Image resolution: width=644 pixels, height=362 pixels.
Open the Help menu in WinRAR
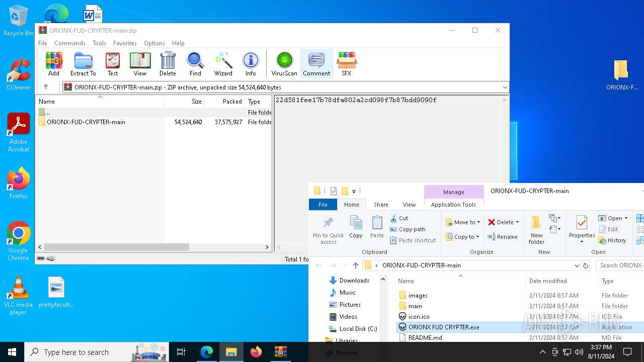178,43
